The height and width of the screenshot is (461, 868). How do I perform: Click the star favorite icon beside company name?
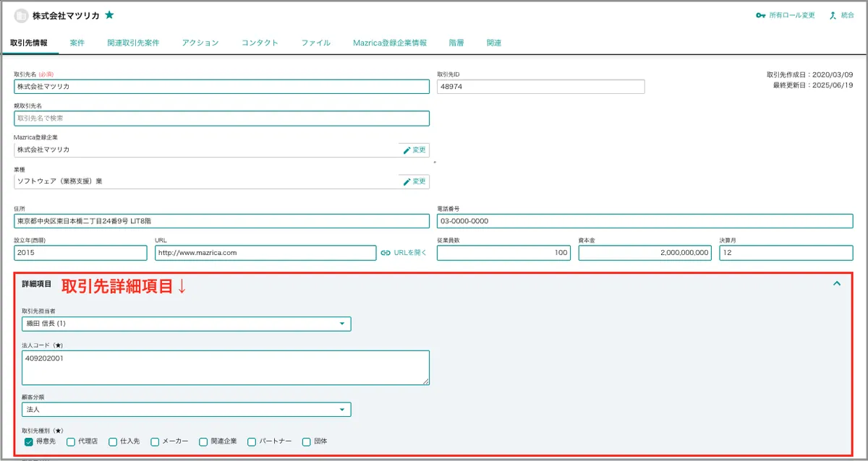[x=109, y=15]
